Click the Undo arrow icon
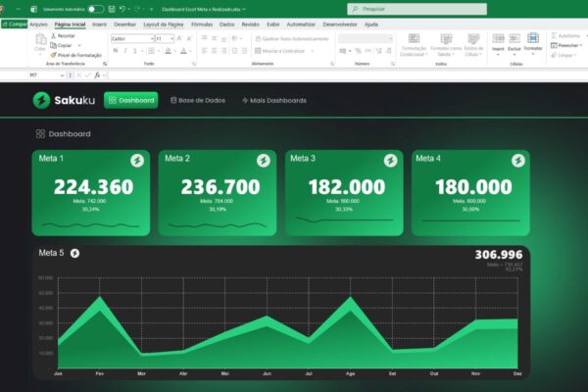588x392 pixels. tap(122, 9)
